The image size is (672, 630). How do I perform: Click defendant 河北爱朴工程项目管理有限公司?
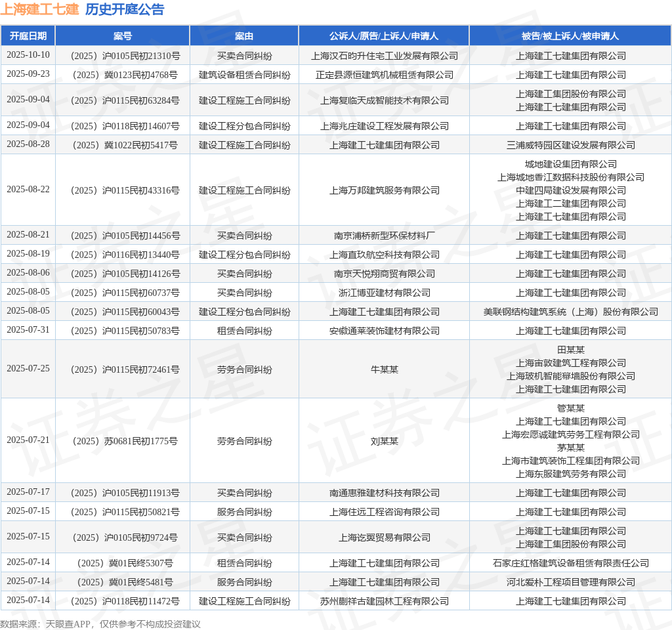point(570,583)
